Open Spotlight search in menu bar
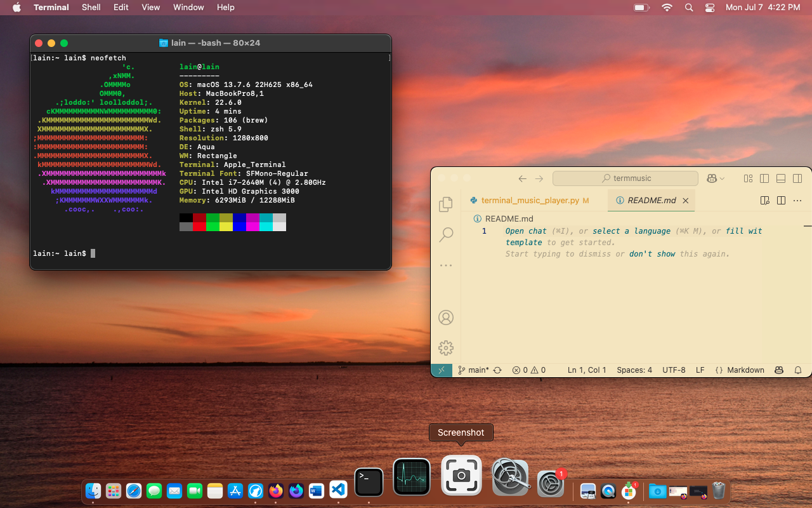Viewport: 812px width, 508px height. click(689, 8)
